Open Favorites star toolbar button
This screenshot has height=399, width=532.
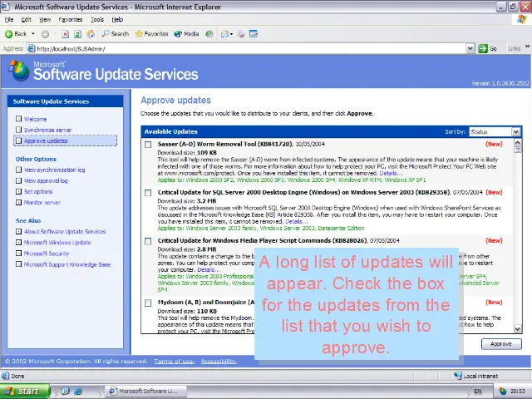pos(151,34)
